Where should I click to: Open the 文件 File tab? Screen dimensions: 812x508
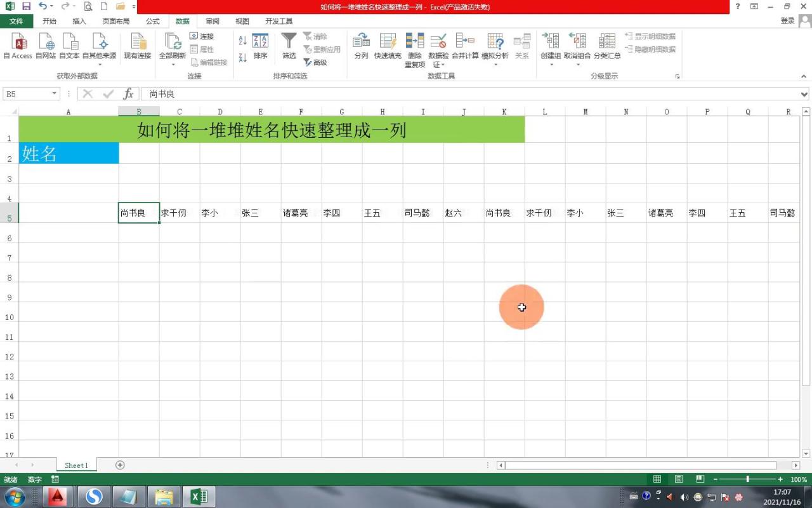16,21
